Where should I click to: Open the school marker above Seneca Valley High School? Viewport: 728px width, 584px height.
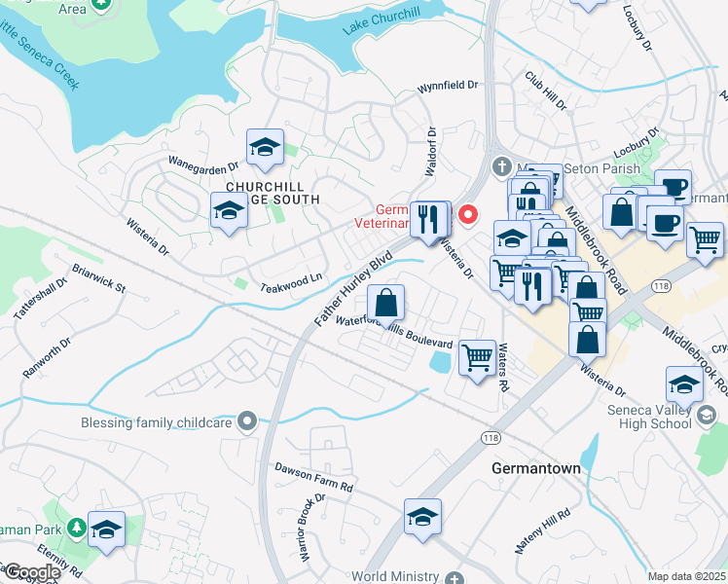click(x=684, y=384)
